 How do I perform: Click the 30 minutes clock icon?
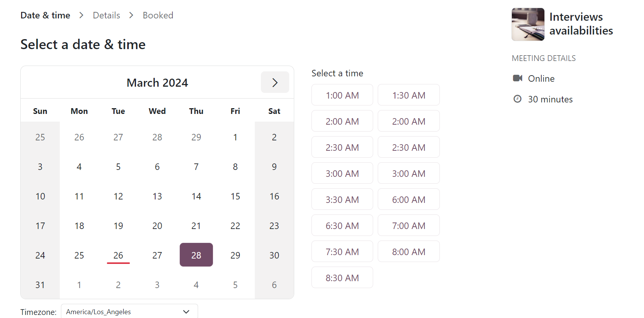point(517,99)
